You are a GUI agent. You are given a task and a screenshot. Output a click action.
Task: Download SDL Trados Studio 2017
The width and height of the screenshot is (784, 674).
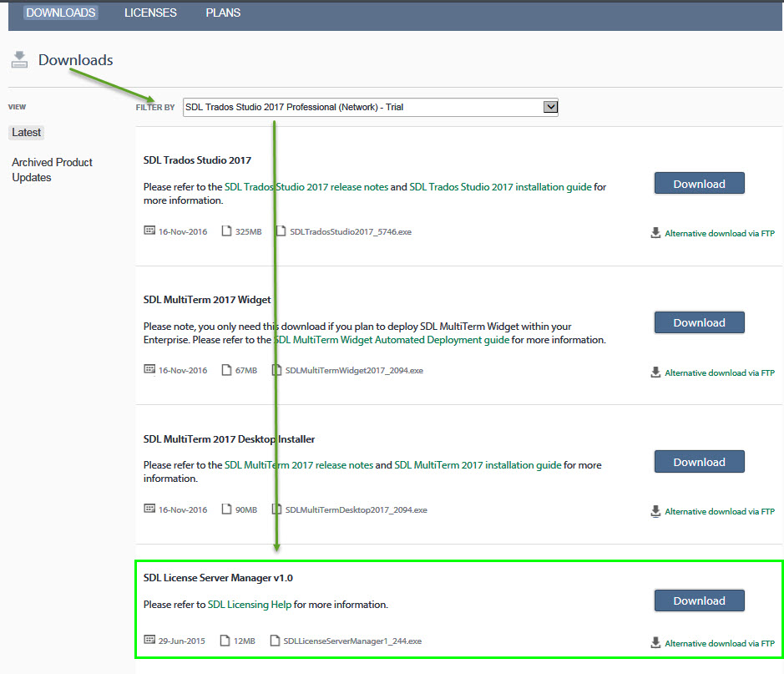point(699,184)
